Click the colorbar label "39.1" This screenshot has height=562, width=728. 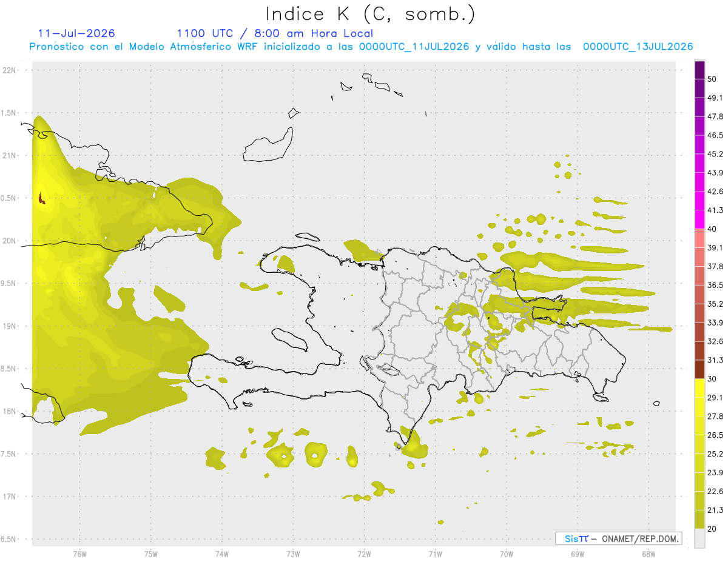pos(715,248)
